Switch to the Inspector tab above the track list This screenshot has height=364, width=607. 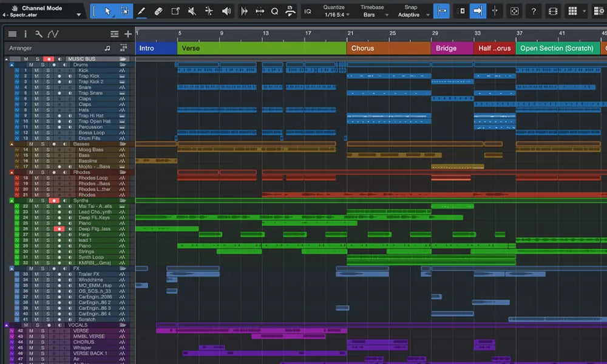25,34
